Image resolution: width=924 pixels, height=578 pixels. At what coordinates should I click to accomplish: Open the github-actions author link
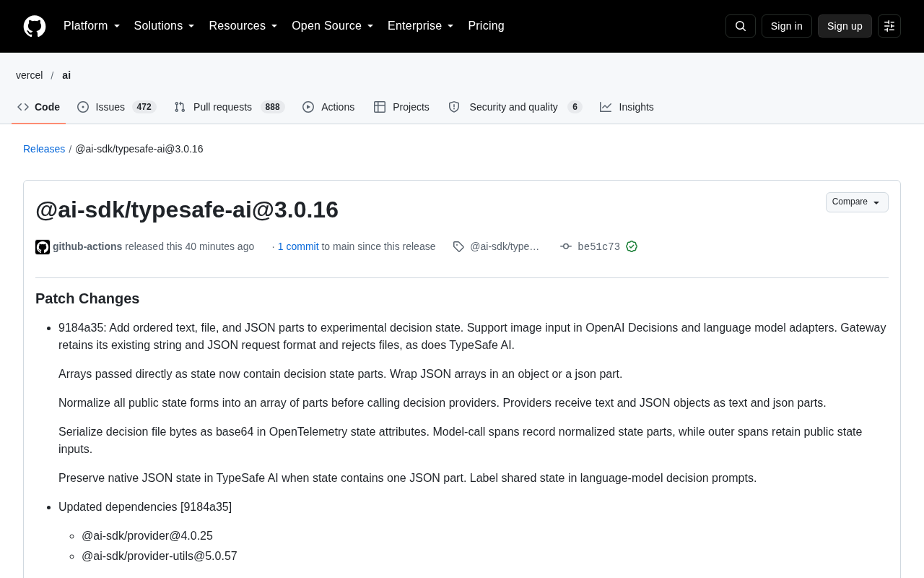87,246
